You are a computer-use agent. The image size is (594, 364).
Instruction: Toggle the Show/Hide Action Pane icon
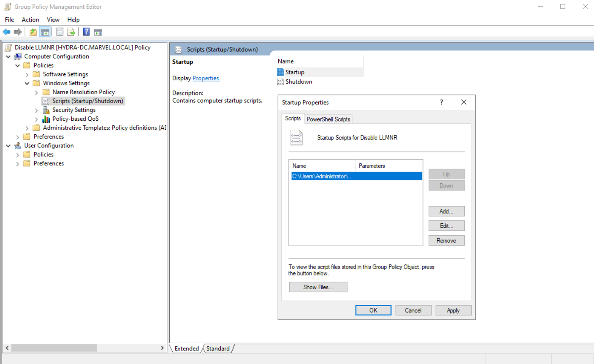tap(98, 32)
